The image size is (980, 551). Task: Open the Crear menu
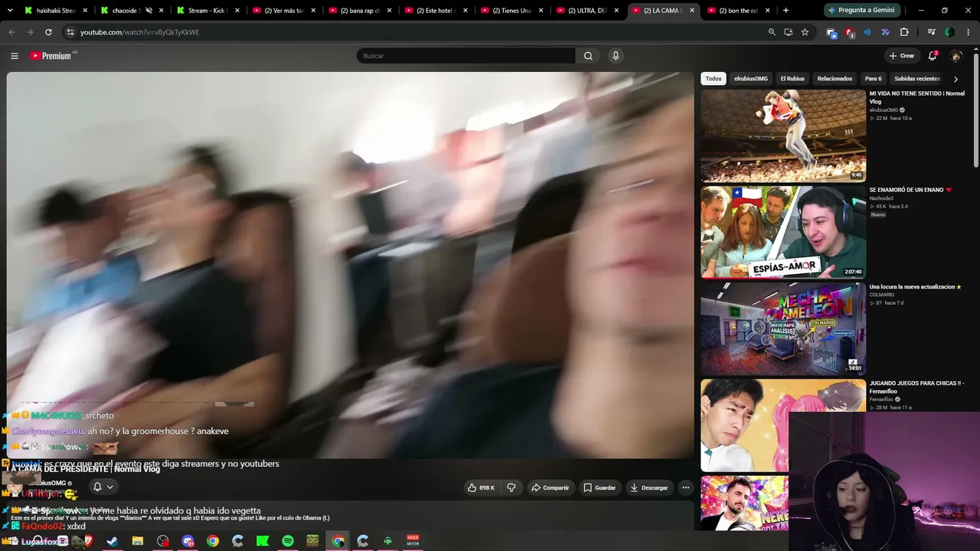pos(902,56)
